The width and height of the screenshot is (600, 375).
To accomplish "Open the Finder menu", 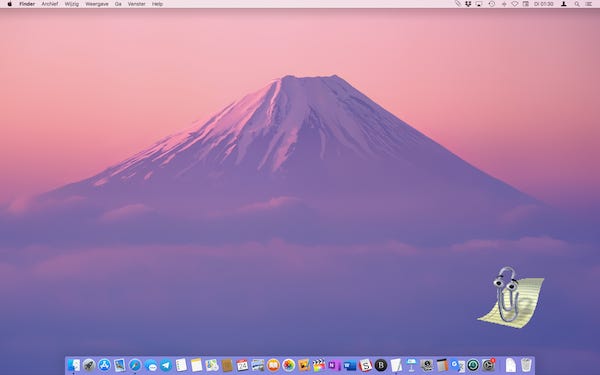I will coord(27,4).
